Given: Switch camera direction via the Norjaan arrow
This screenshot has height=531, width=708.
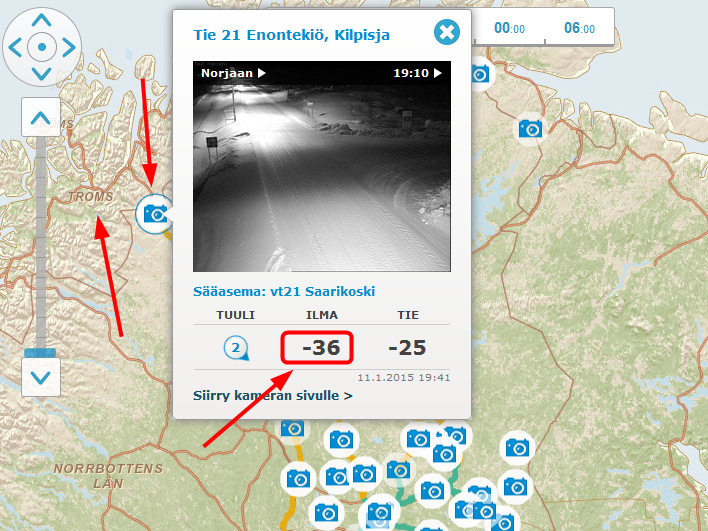Looking at the screenshot, I should [x=261, y=73].
